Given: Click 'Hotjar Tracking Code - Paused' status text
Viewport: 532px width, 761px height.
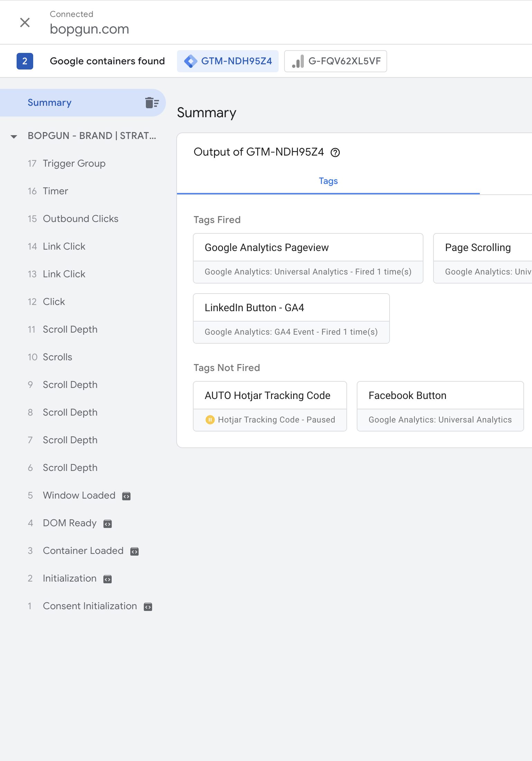Looking at the screenshot, I should [x=277, y=420].
